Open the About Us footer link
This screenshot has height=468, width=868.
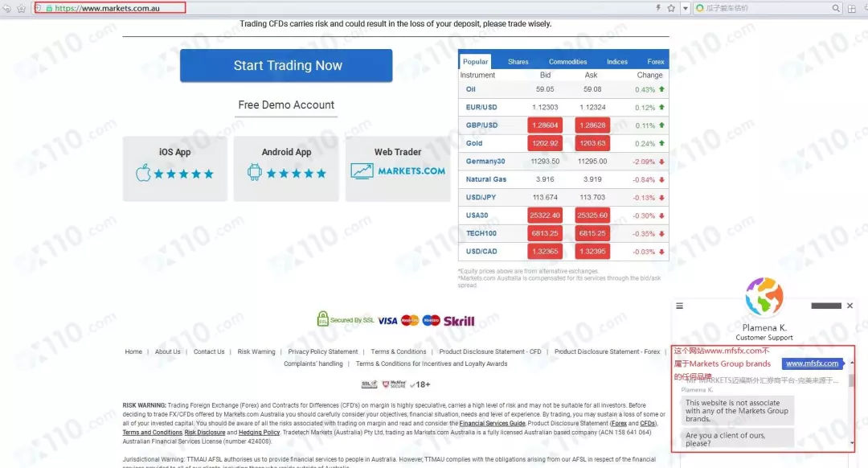click(x=168, y=351)
